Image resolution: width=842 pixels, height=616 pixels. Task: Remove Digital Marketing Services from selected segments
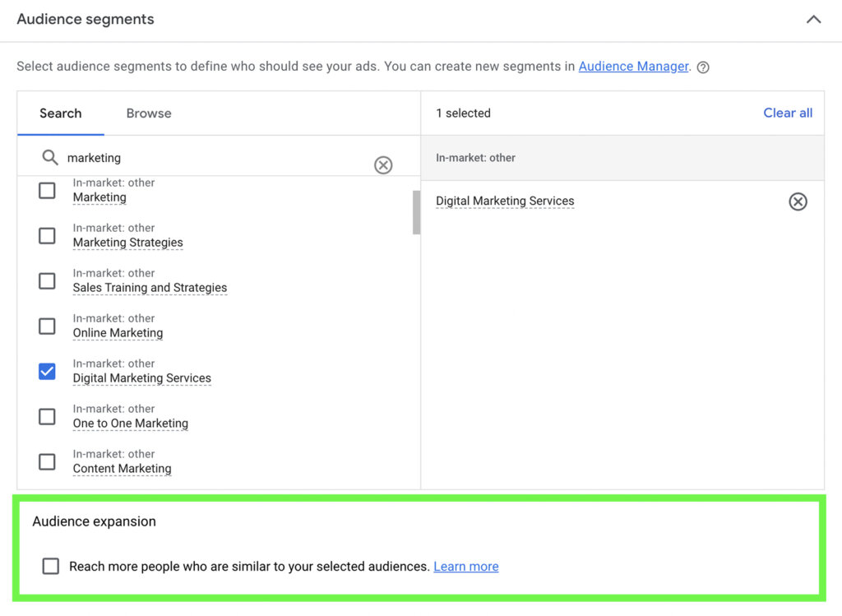coord(798,201)
